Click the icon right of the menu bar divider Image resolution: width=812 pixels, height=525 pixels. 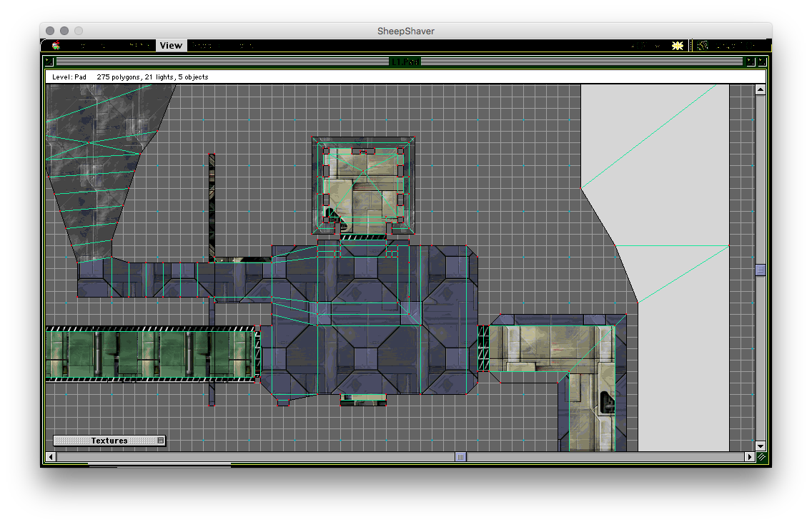[702, 46]
